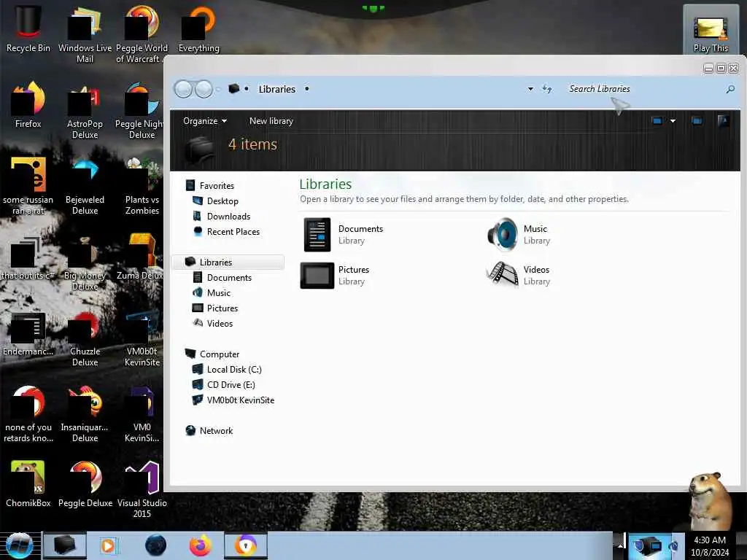This screenshot has width=747, height=560.
Task: Launch Firefox from the desktop
Action: 28,105
